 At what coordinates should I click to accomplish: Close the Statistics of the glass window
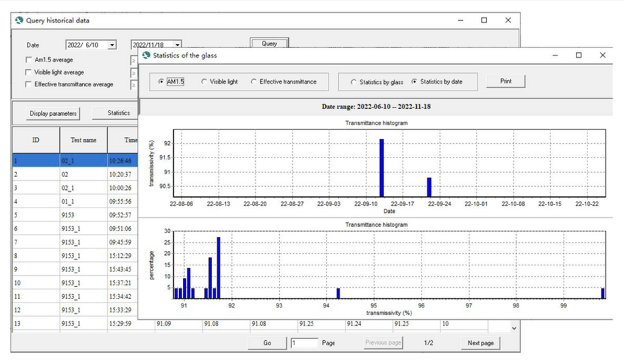(x=603, y=55)
